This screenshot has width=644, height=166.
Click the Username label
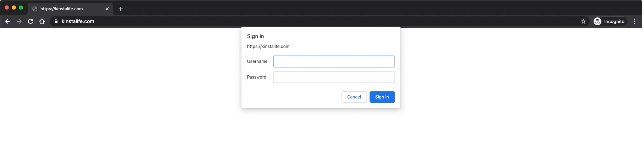pos(257,61)
